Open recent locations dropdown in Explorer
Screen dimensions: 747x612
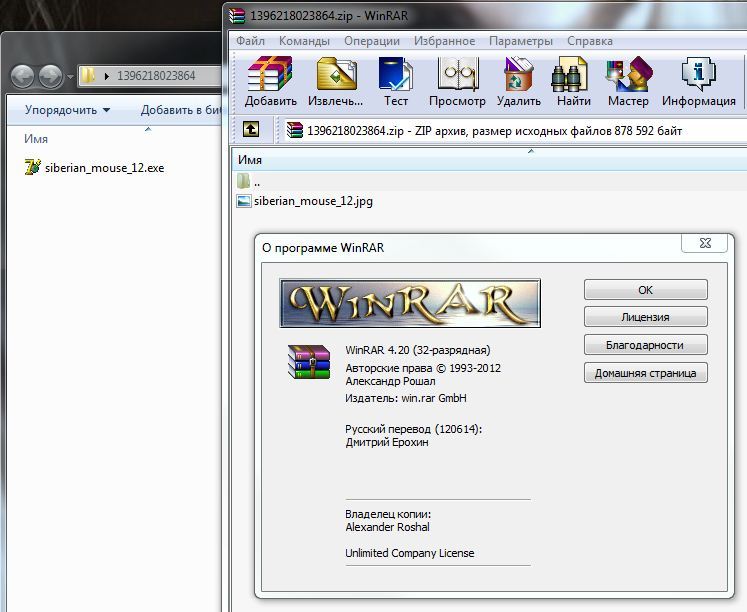70,76
